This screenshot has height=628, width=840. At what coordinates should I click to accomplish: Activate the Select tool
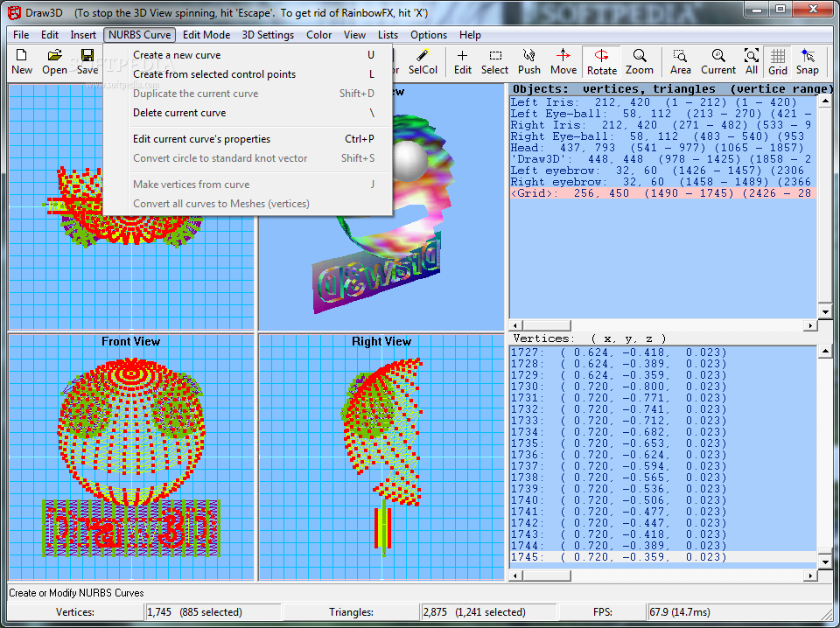click(494, 61)
